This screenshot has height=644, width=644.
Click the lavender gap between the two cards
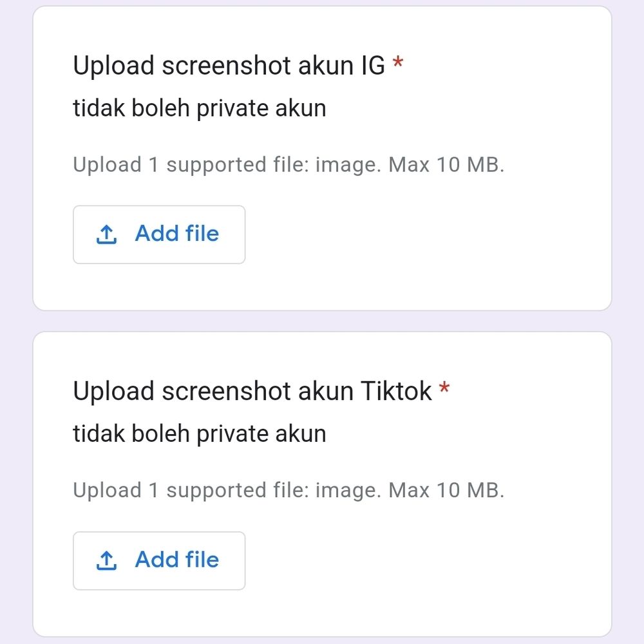tap(322, 321)
